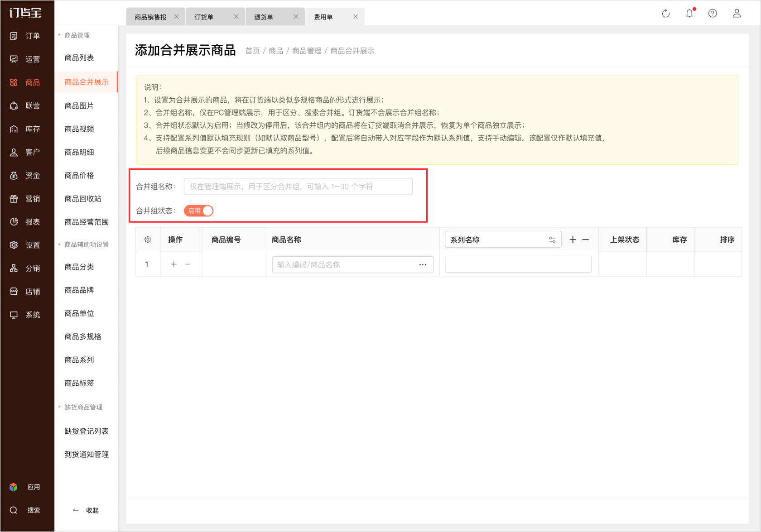Close the 退货单 tab
Screen dimensions: 761x532
(x=296, y=17)
